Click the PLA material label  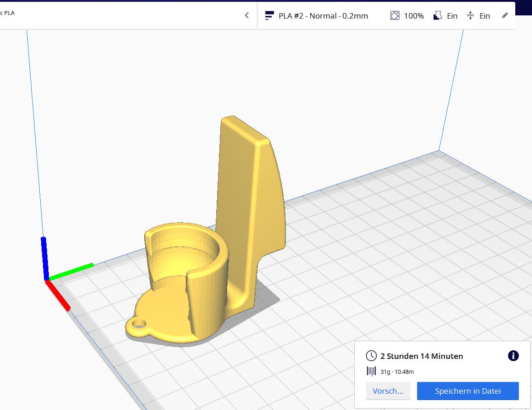click(7, 13)
